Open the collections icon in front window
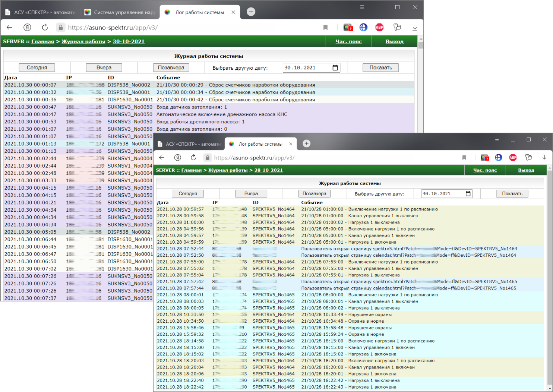 click(x=528, y=158)
